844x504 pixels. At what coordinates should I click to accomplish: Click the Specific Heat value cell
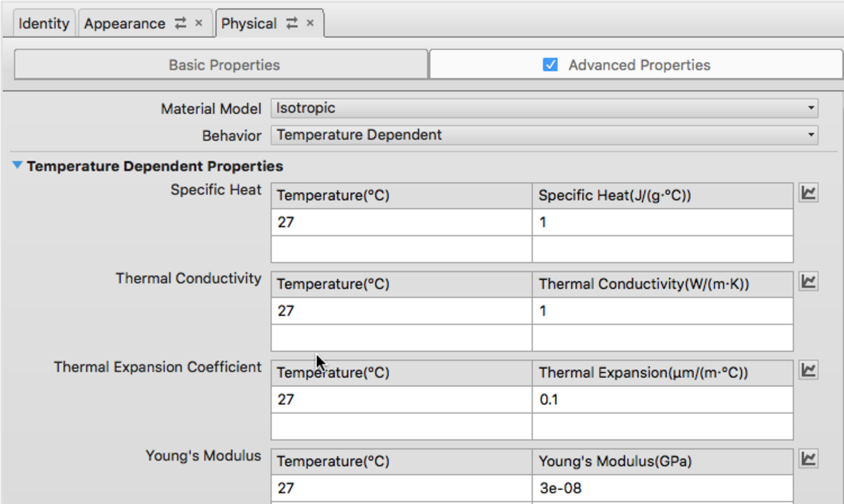point(662,222)
